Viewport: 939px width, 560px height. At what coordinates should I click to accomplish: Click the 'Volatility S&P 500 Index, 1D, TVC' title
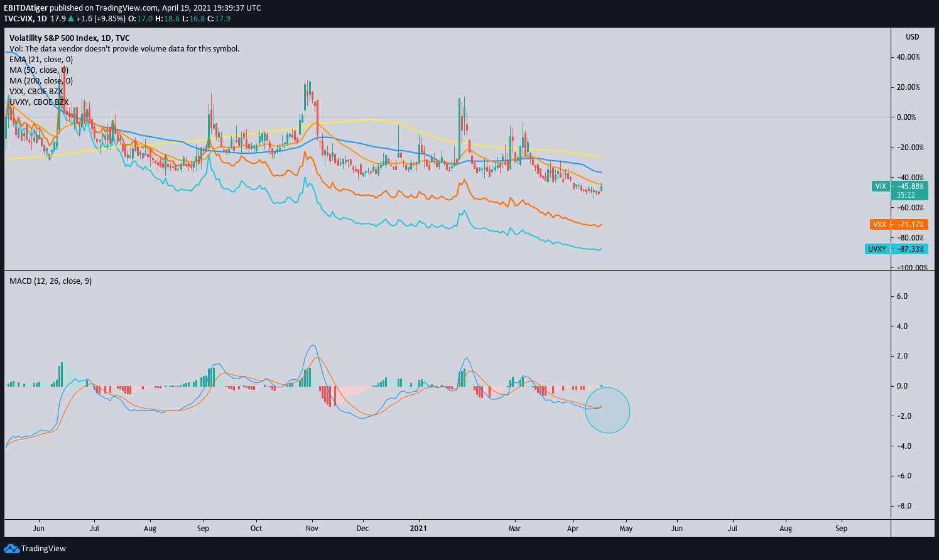click(x=70, y=38)
